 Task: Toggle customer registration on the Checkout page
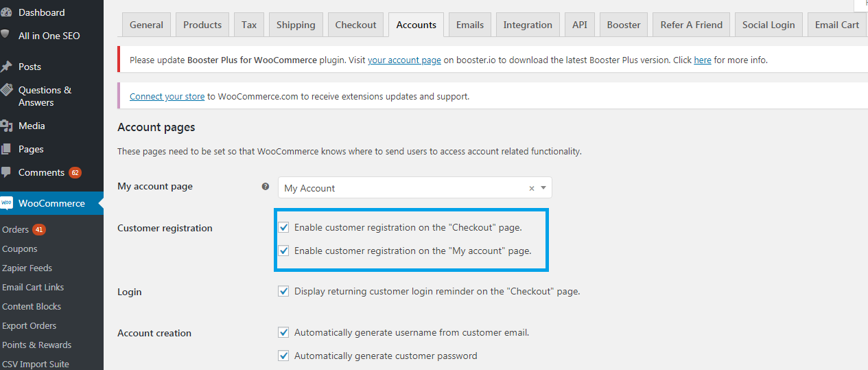coord(283,227)
